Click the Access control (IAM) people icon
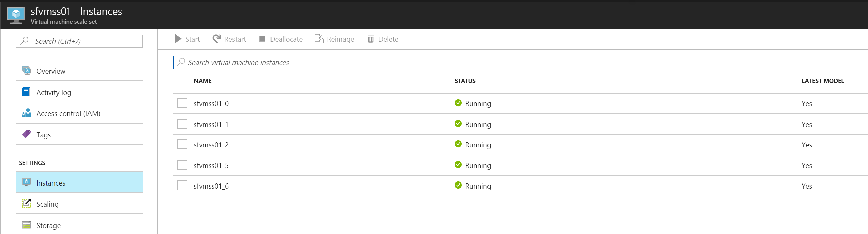 [26, 113]
